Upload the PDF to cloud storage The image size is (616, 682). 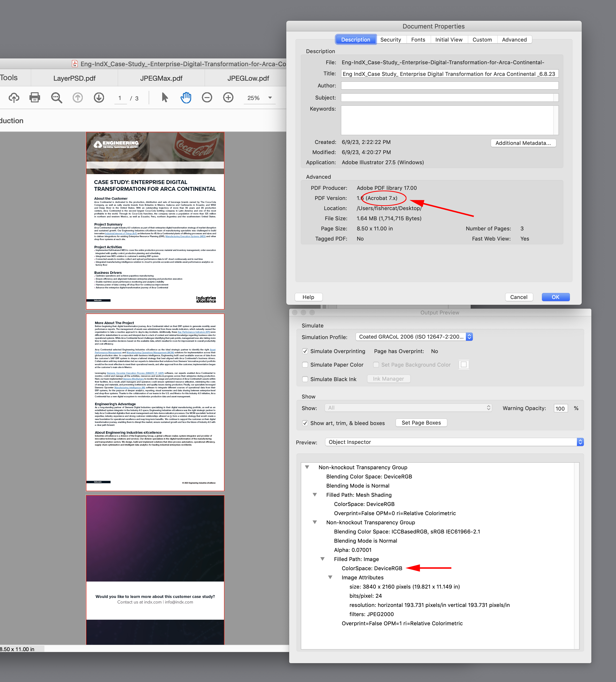14,98
